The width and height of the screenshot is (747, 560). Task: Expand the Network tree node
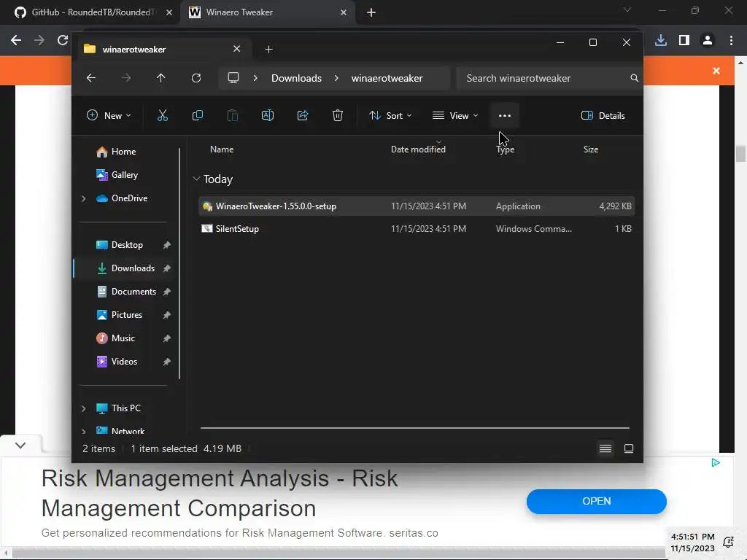pos(84,431)
